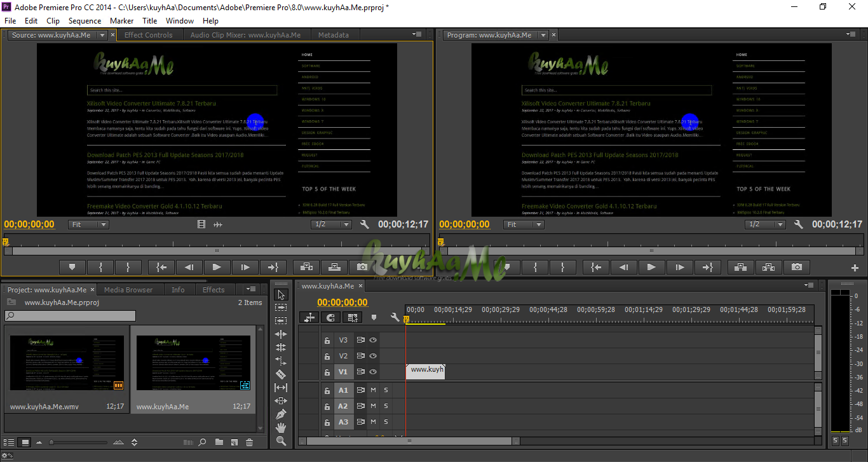868x462 pixels.
Task: Click Drag Audio Only waveform icon
Action: pyautogui.click(x=217, y=224)
